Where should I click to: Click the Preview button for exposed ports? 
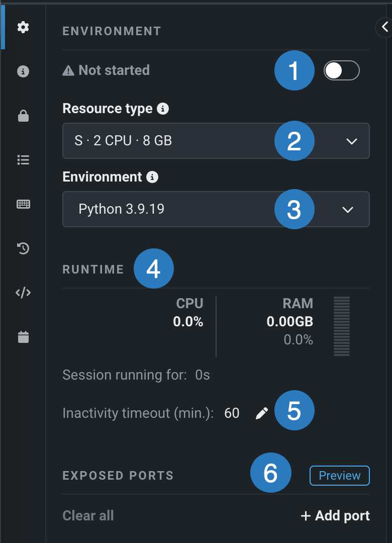[339, 476]
